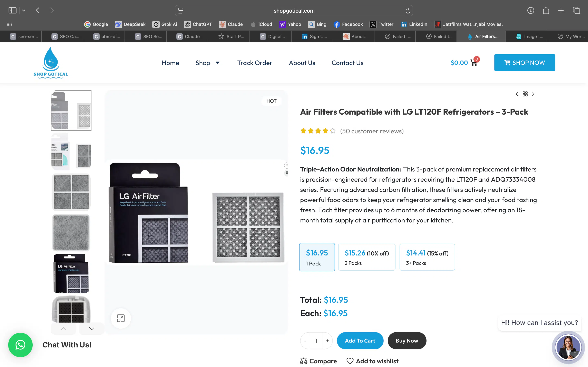Click the previous product arrow
The height and width of the screenshot is (367, 588).
click(517, 94)
